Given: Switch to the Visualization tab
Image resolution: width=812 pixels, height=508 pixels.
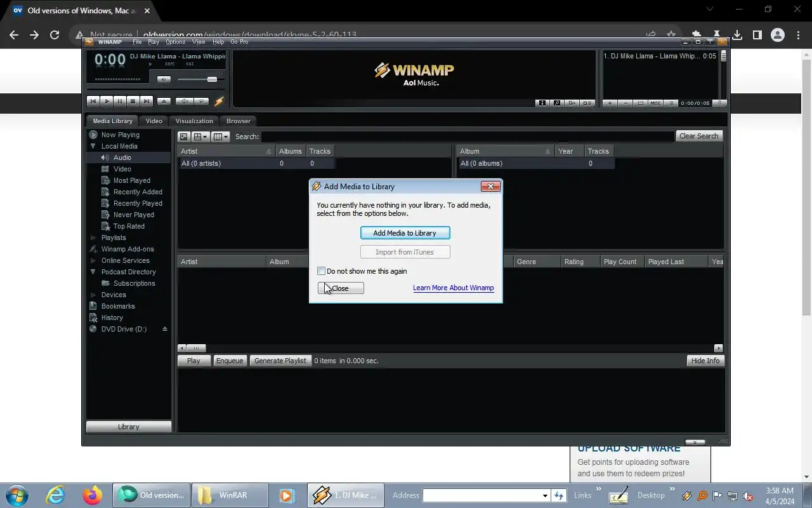Looking at the screenshot, I should point(194,121).
